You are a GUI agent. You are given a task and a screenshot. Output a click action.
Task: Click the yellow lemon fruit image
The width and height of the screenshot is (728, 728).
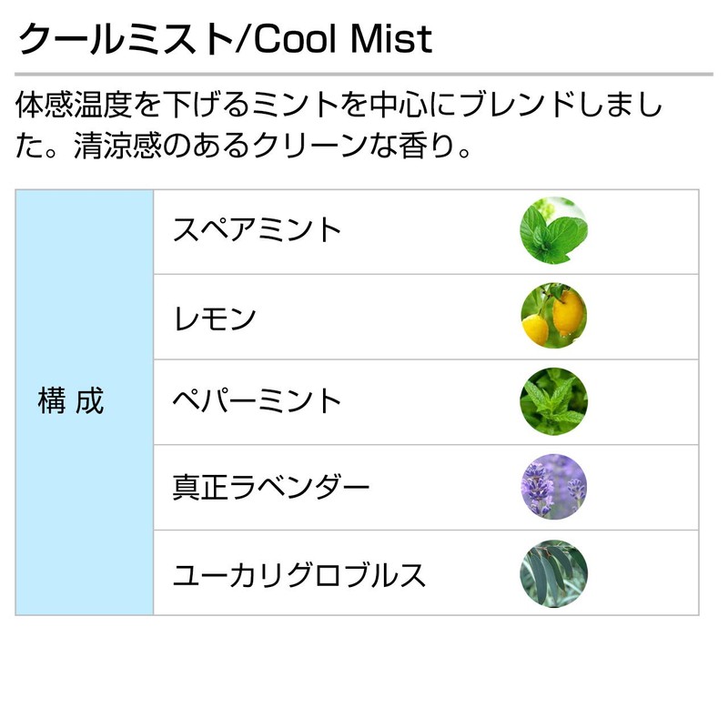(553, 317)
